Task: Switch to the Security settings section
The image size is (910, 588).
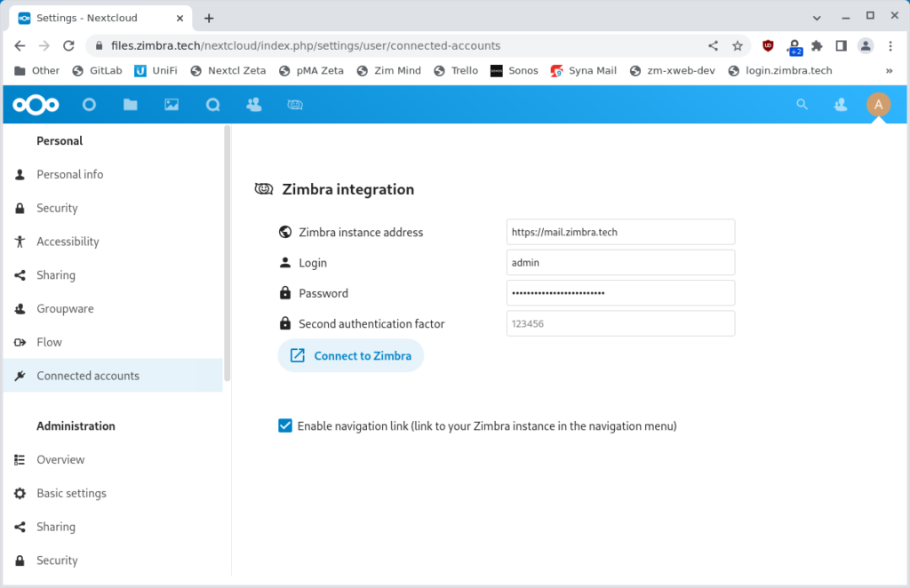Action: click(57, 207)
